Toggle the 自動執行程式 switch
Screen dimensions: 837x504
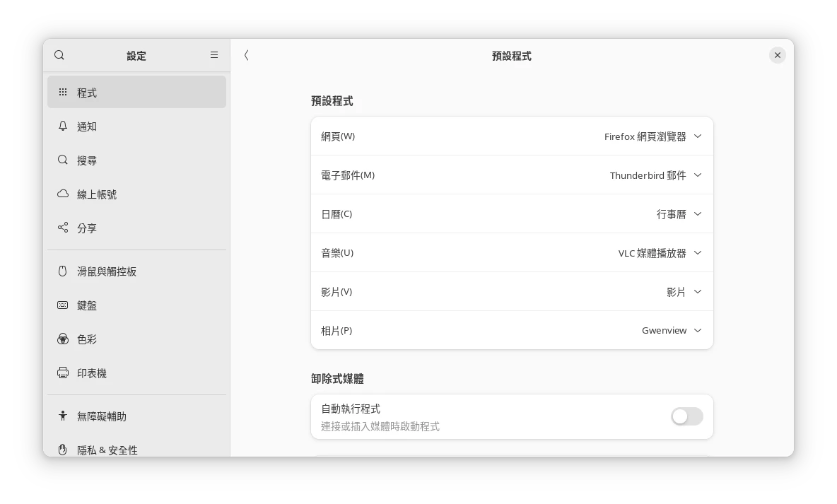pyautogui.click(x=686, y=417)
